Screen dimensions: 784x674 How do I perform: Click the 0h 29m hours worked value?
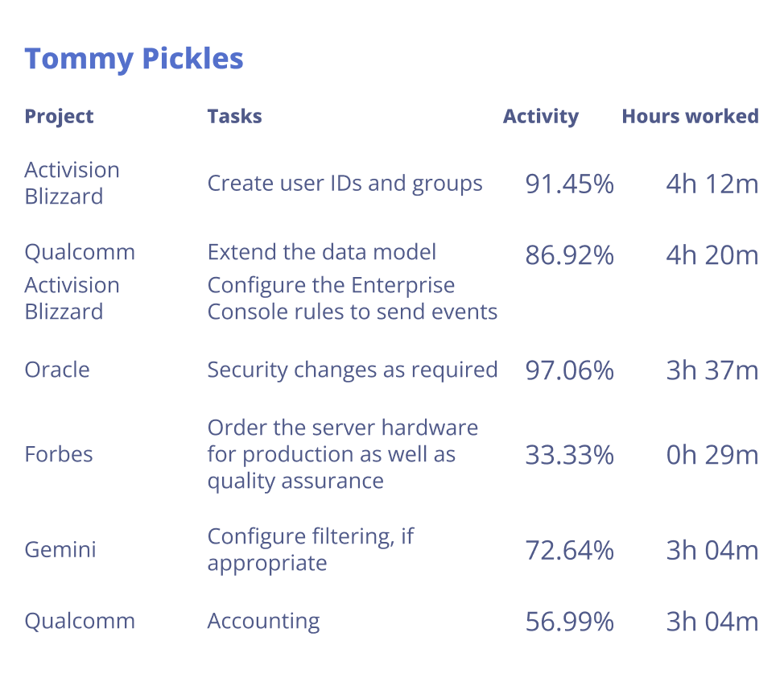[712, 455]
